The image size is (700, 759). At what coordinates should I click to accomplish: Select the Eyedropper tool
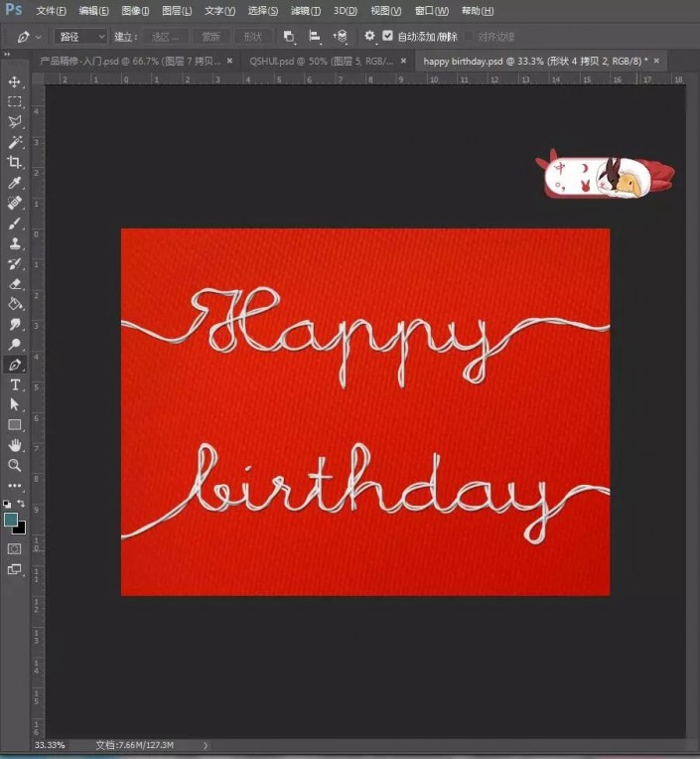pyautogui.click(x=15, y=183)
